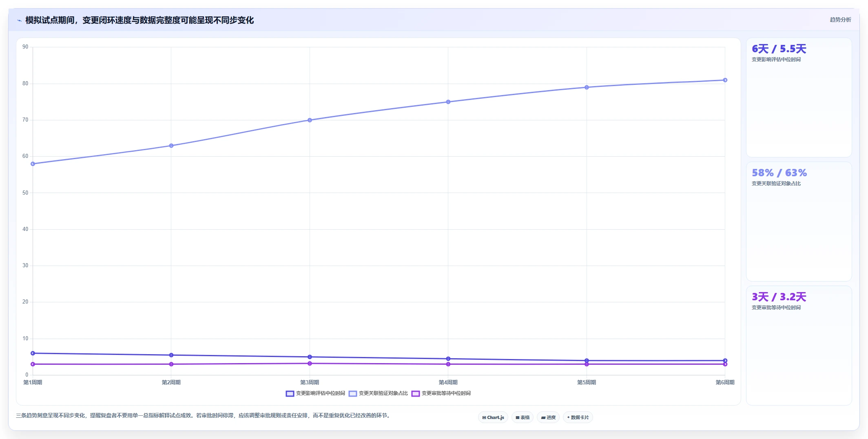Toggle the 变更审批等待中位时间 legend entry
Image resolution: width=868 pixels, height=439 pixels.
[441, 393]
